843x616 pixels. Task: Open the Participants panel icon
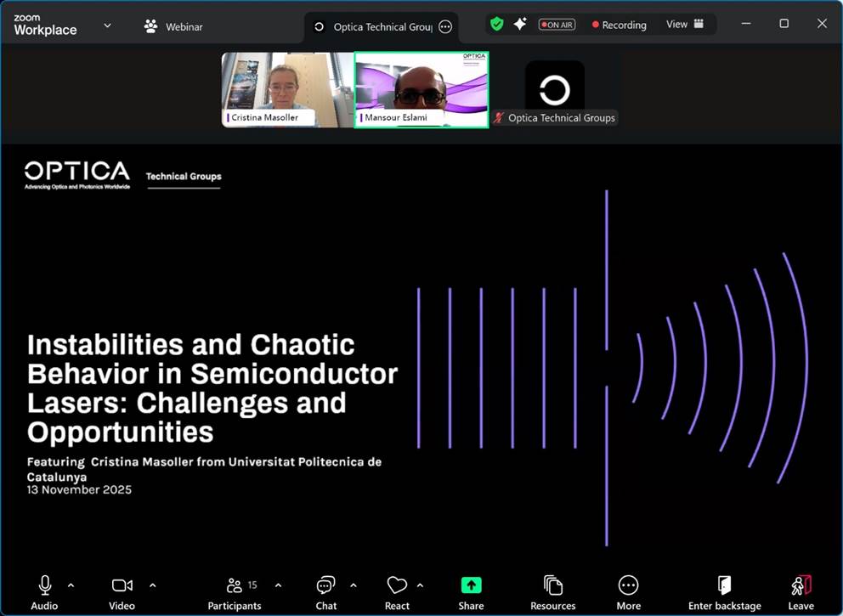(235, 585)
